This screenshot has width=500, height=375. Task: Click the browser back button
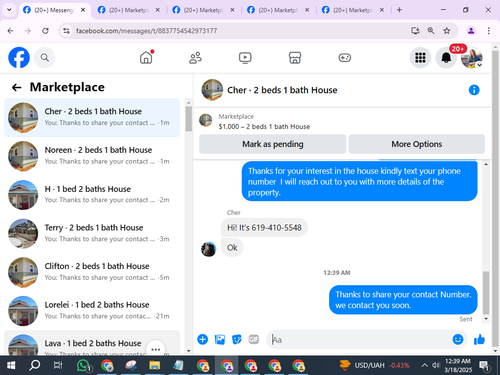pyautogui.click(x=10, y=31)
